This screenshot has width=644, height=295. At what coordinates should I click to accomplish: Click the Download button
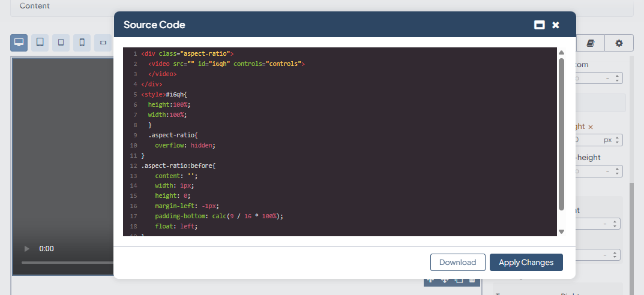[x=457, y=262]
